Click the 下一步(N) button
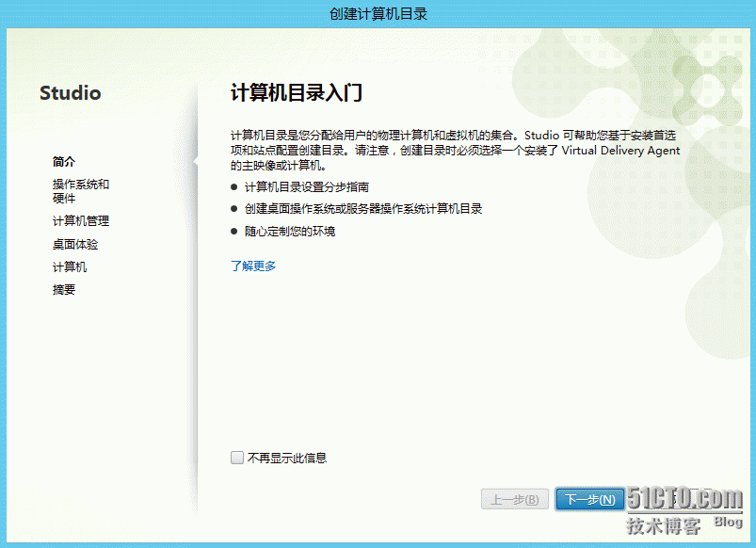Viewport: 756px width, 548px height. pyautogui.click(x=589, y=499)
